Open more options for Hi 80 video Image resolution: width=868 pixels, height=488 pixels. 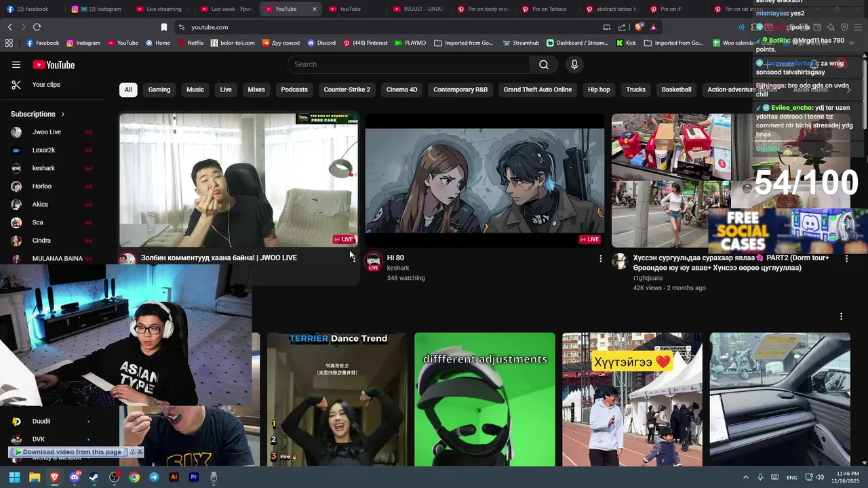coord(600,258)
